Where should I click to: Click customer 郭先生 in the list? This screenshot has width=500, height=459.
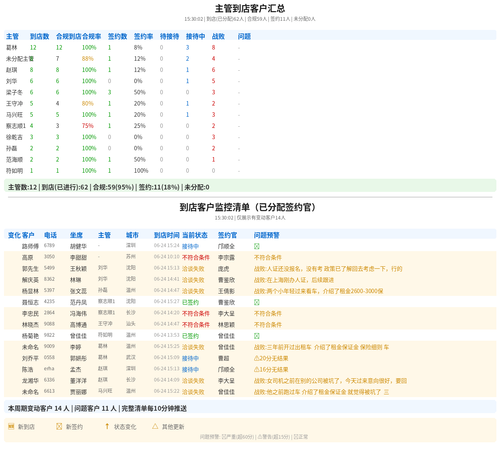click(30, 269)
